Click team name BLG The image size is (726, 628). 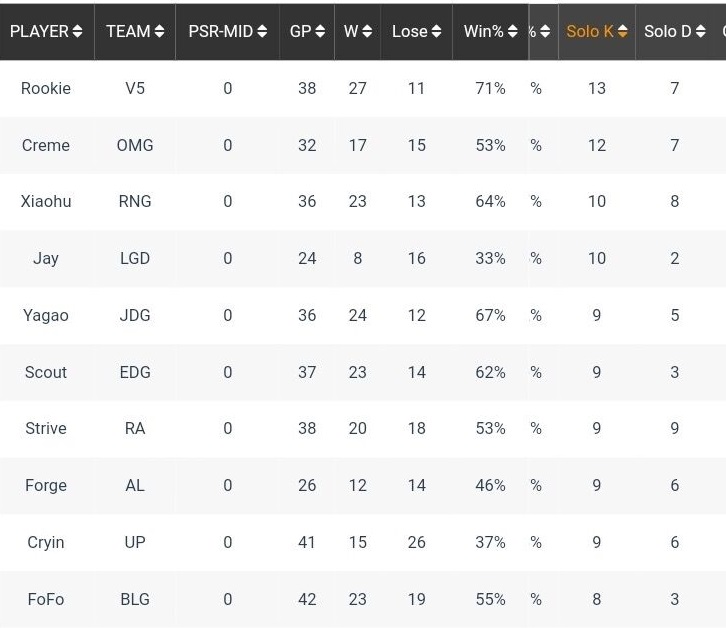point(135,599)
